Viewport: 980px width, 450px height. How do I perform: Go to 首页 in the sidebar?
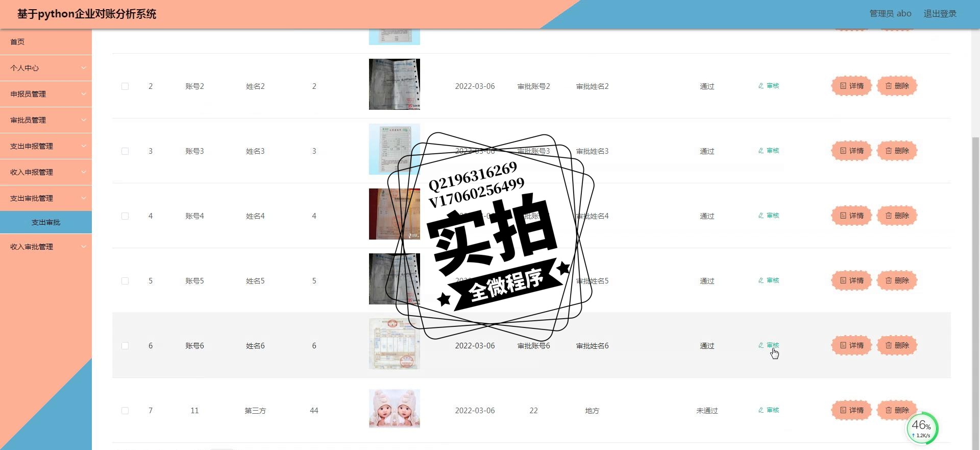[x=46, y=42]
